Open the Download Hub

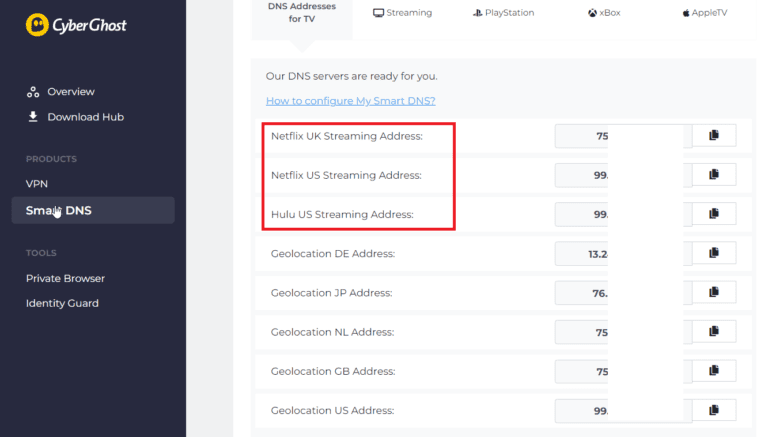pos(85,117)
